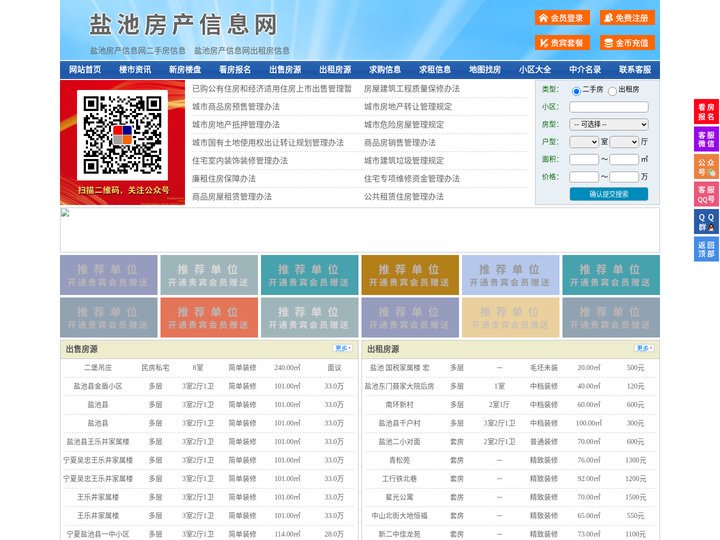Screen dimensions: 720x540
Task: Open the 地图找房 menu item
Action: click(485, 70)
